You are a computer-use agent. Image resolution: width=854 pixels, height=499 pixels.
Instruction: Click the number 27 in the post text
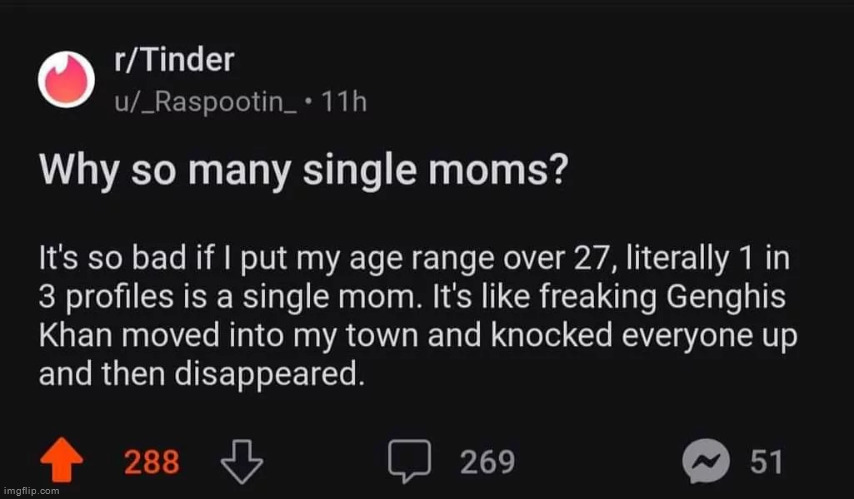[595, 259]
